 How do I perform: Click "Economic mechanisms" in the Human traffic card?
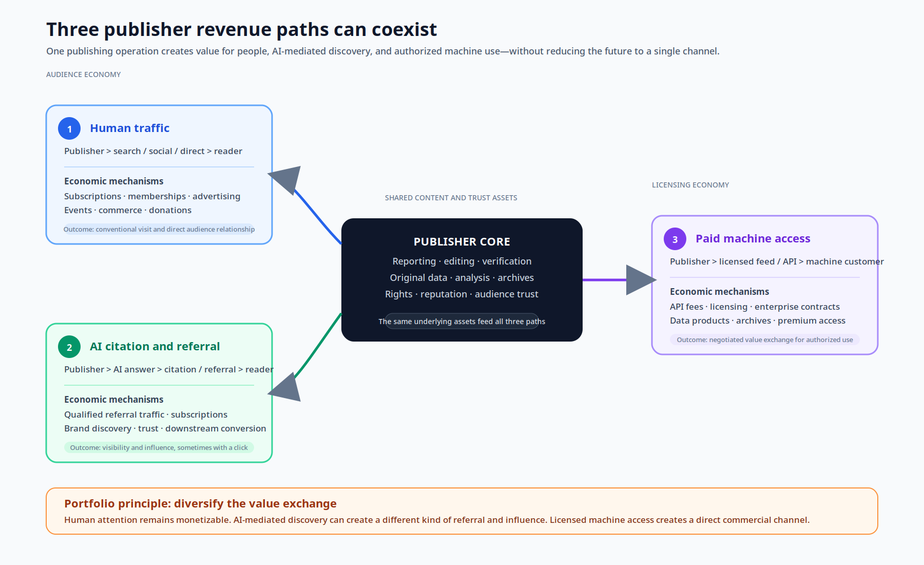tap(114, 181)
